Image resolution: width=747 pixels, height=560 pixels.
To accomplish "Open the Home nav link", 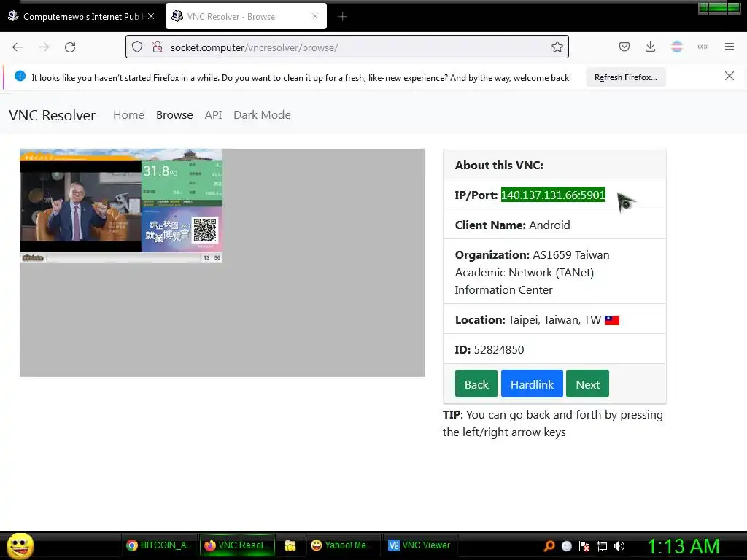I will pyautogui.click(x=128, y=115).
